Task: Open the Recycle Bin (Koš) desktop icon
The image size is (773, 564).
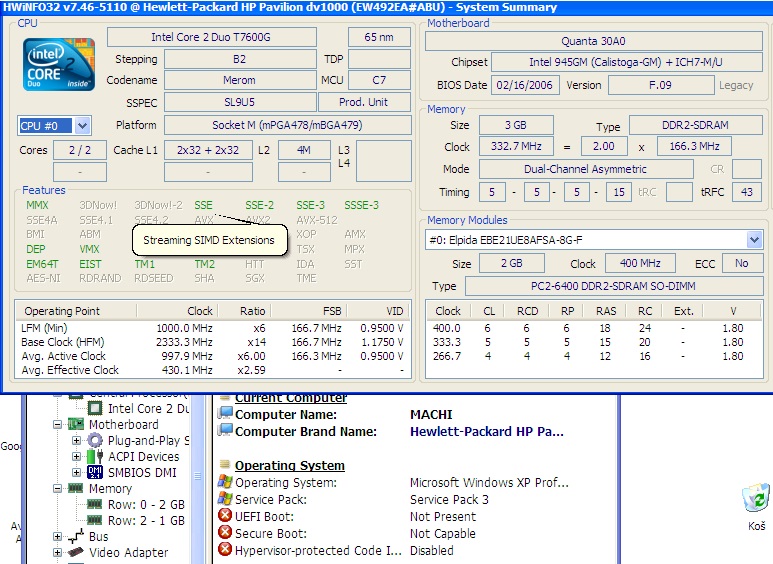Action: pos(756,506)
